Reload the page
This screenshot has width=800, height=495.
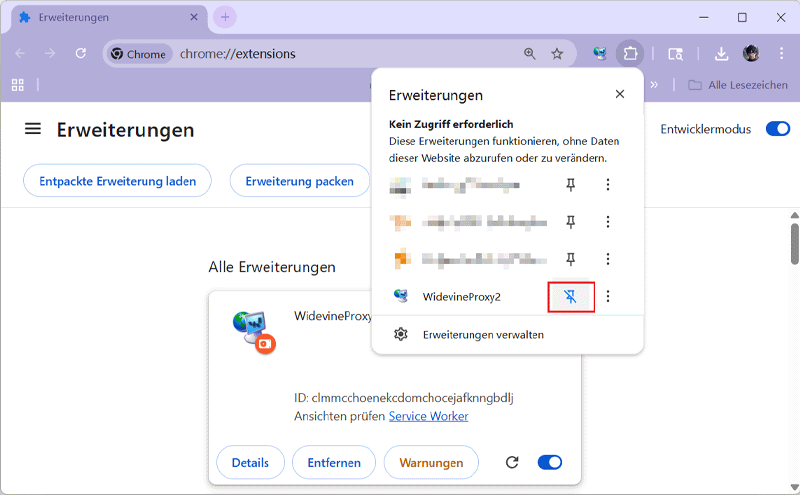81,53
